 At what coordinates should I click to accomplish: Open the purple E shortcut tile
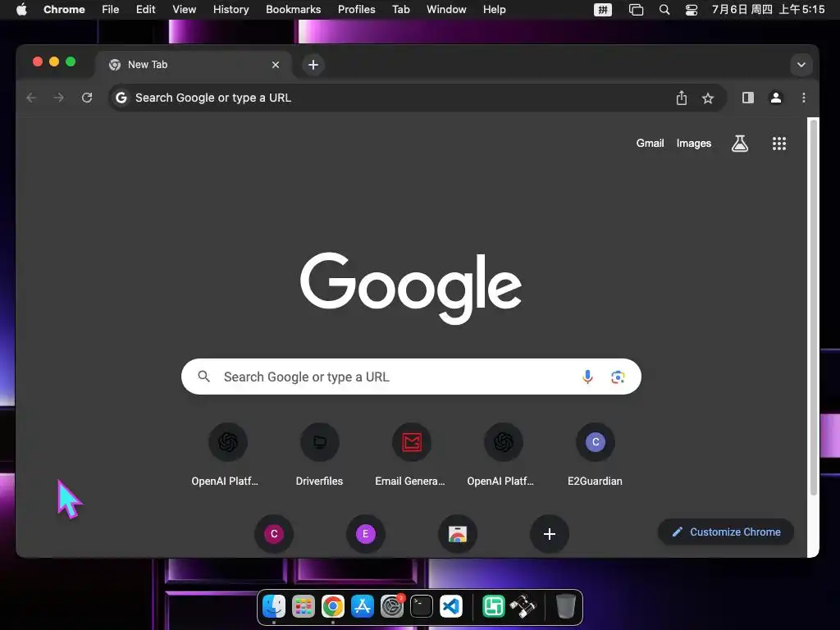click(365, 533)
